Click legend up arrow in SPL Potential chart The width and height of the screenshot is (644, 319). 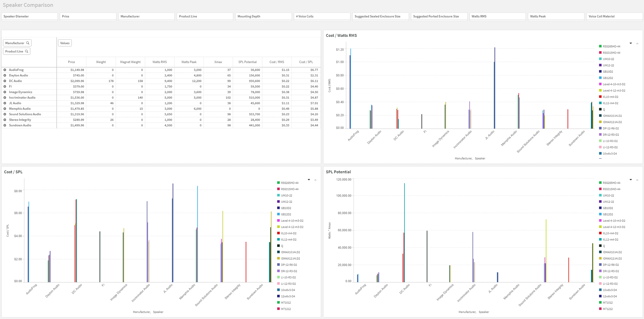(637, 180)
